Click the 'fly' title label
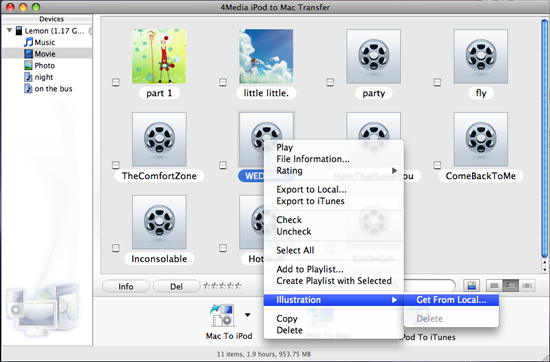 click(x=481, y=93)
